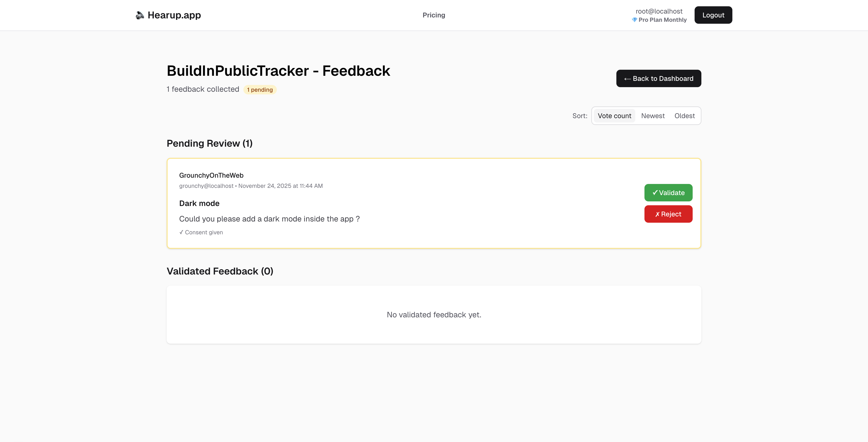Image resolution: width=868 pixels, height=442 pixels.
Task: Click the diamond icon next to Pro Plan Monthly
Action: click(x=635, y=20)
